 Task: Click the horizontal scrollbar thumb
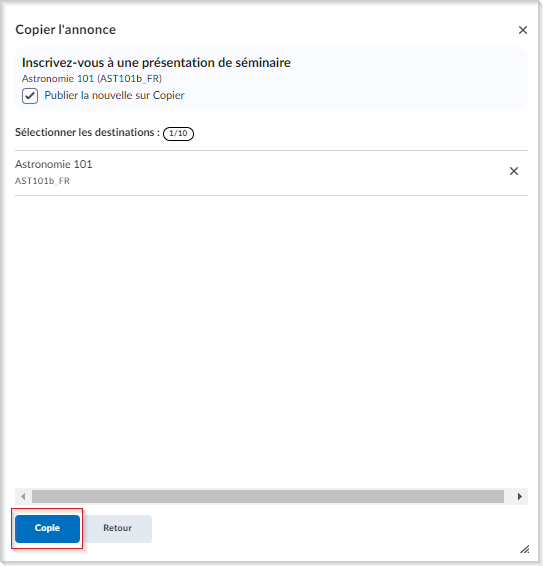click(x=268, y=496)
